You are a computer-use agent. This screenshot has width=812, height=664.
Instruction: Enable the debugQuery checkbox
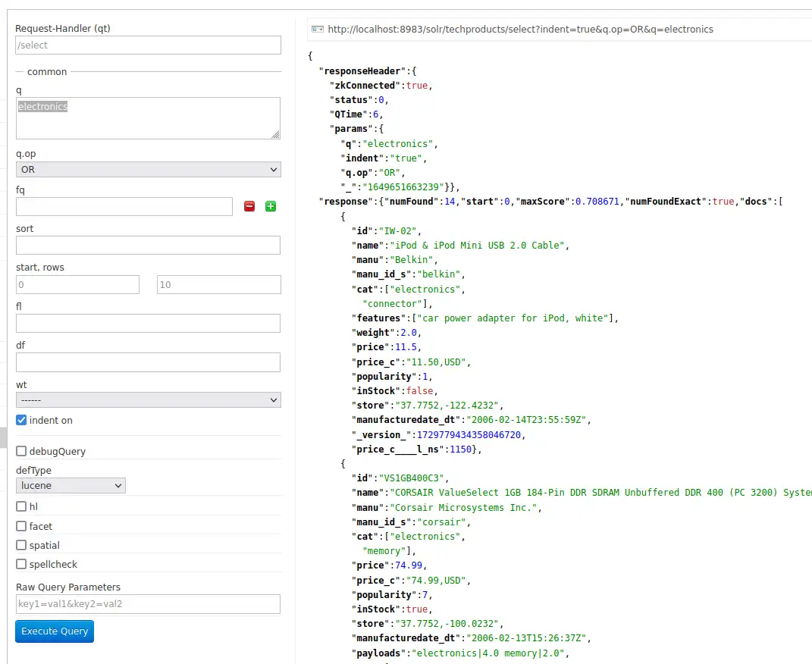21,451
